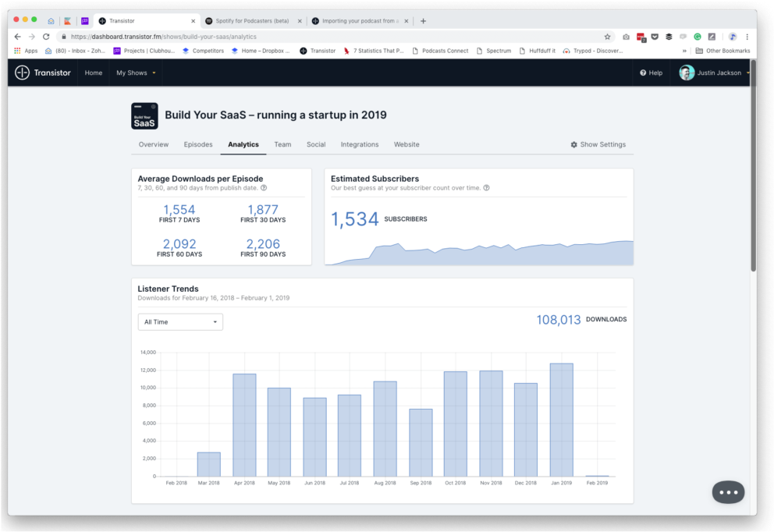
Task: Close the Importing your podcast tab
Action: tap(407, 21)
